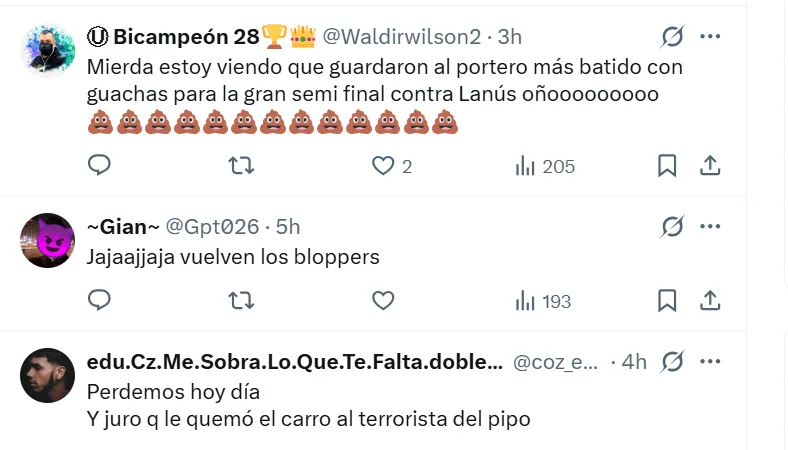Viewport: 788px width, 450px height.
Task: Retweet the Bicampeón 28 post
Action: click(241, 165)
